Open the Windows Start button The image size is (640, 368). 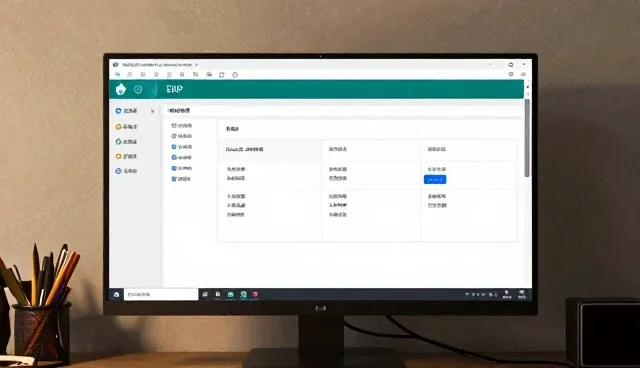click(116, 294)
